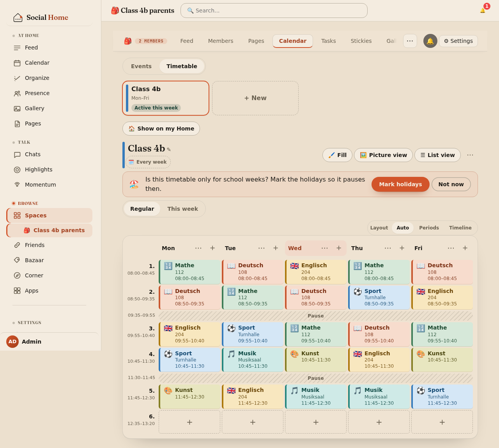Switch the view to Timetable
The width and height of the screenshot is (499, 448).
(x=182, y=66)
